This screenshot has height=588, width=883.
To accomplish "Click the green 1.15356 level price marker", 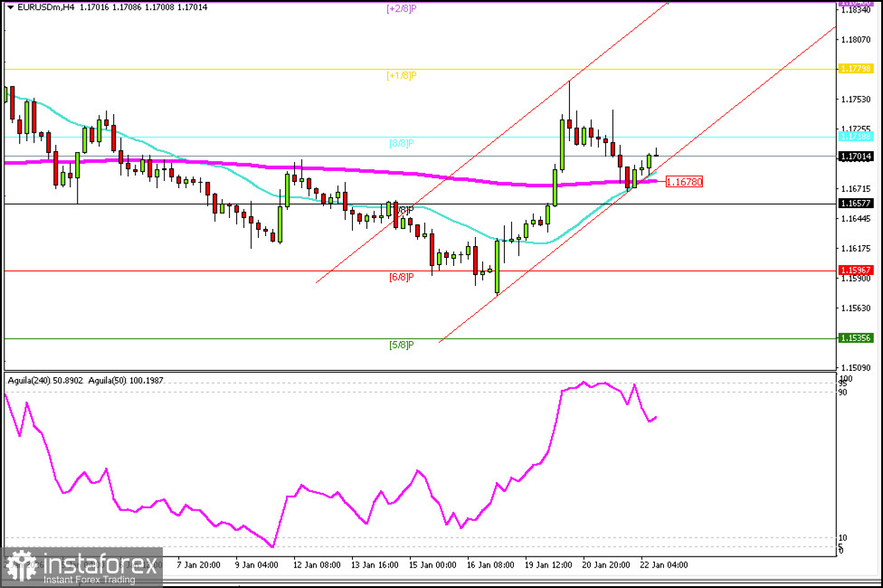I will [x=858, y=336].
